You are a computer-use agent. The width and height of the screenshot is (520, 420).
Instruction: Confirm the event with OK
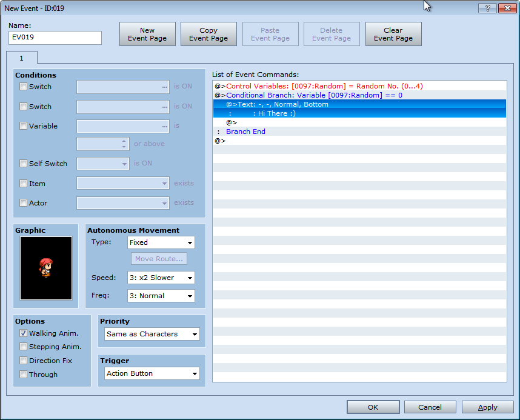373,407
